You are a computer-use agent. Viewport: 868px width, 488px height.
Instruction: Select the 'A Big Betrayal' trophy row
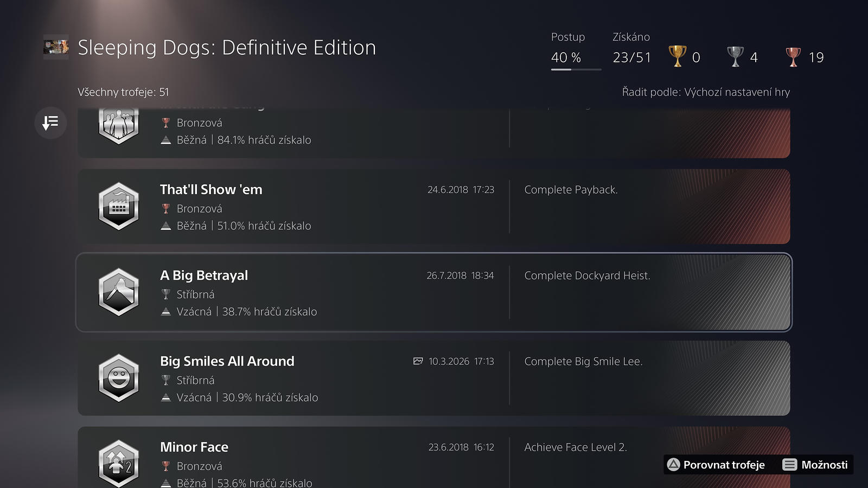click(x=433, y=292)
